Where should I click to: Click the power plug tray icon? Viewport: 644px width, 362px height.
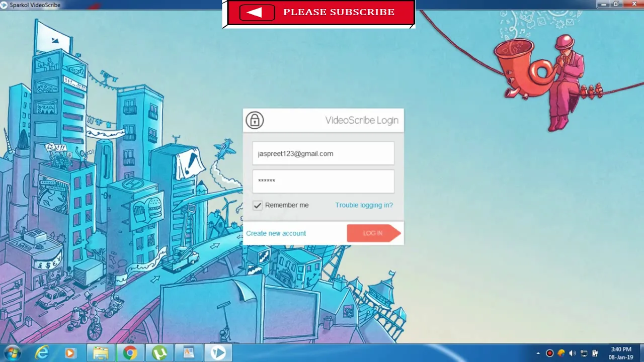(595, 353)
